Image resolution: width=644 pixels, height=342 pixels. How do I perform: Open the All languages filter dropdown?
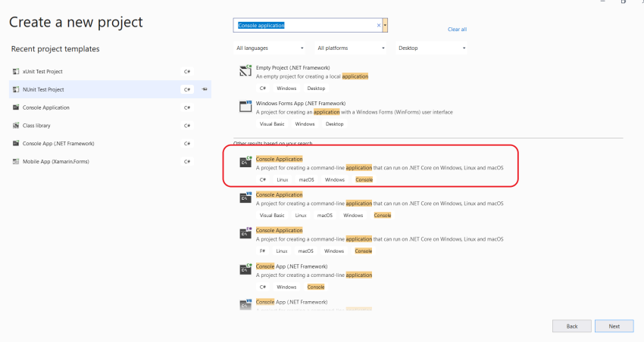[270, 48]
